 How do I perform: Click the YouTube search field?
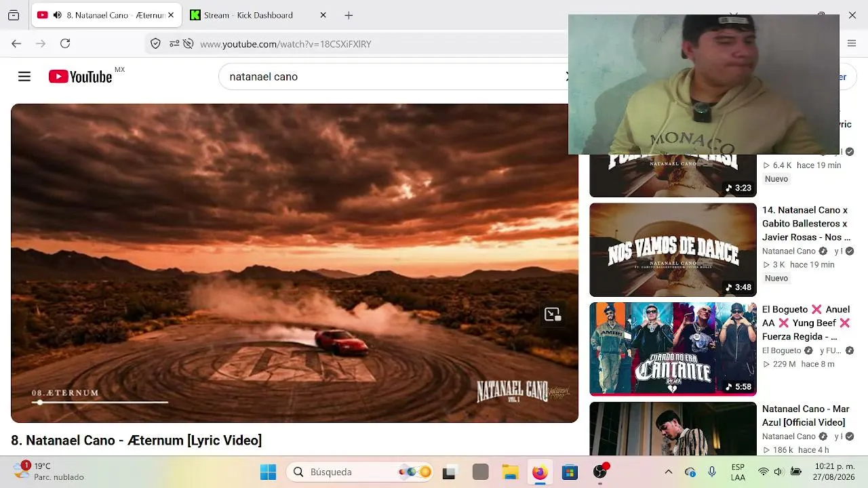pyautogui.click(x=393, y=77)
